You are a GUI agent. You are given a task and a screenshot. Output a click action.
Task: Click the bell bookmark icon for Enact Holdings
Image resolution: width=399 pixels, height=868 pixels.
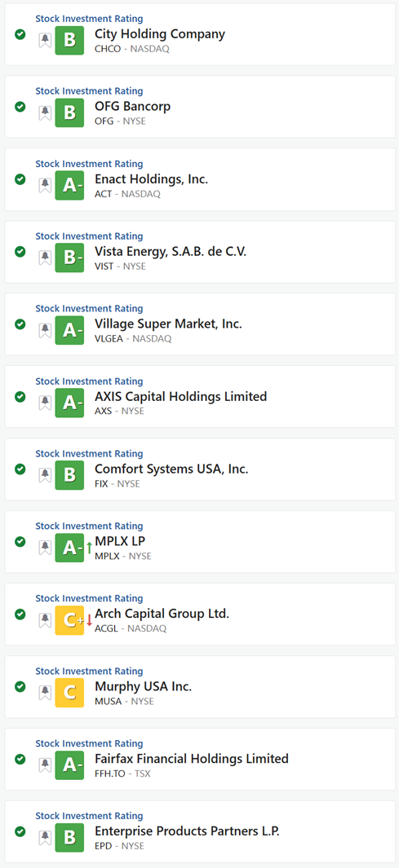click(x=45, y=186)
